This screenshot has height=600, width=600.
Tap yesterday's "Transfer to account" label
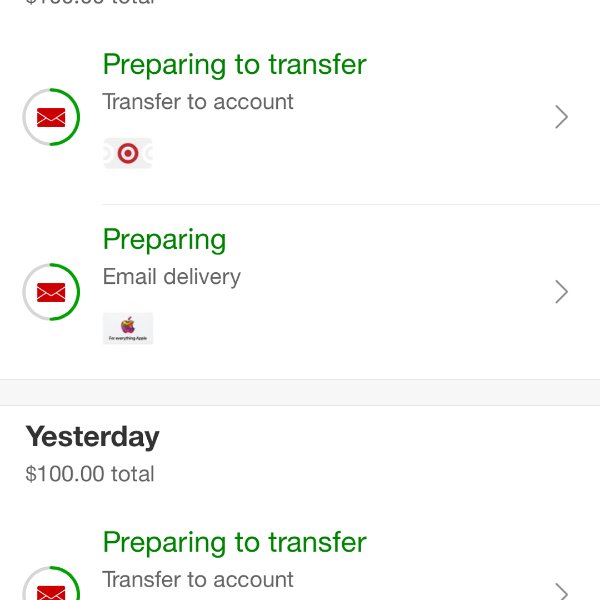tap(198, 579)
